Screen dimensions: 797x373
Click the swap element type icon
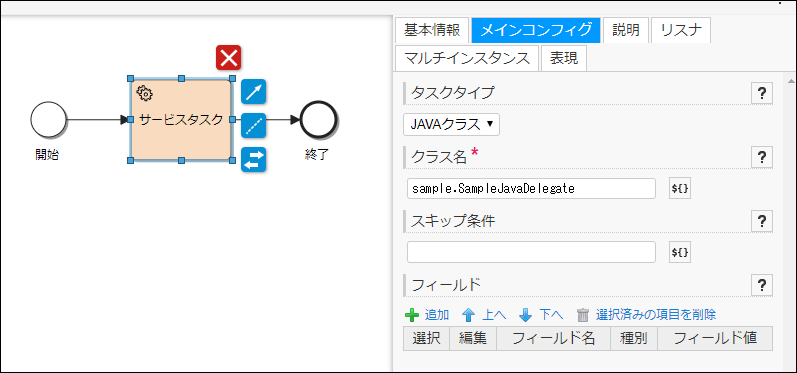[253, 160]
